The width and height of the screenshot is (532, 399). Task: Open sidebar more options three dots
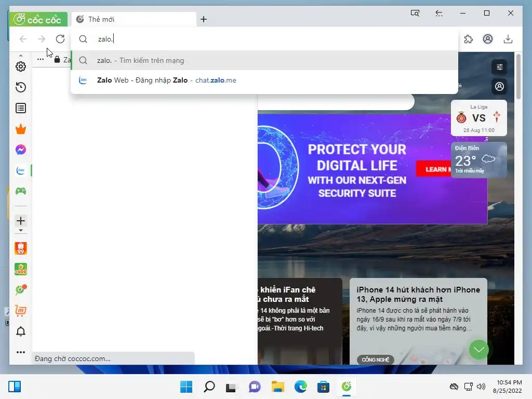[21, 352]
